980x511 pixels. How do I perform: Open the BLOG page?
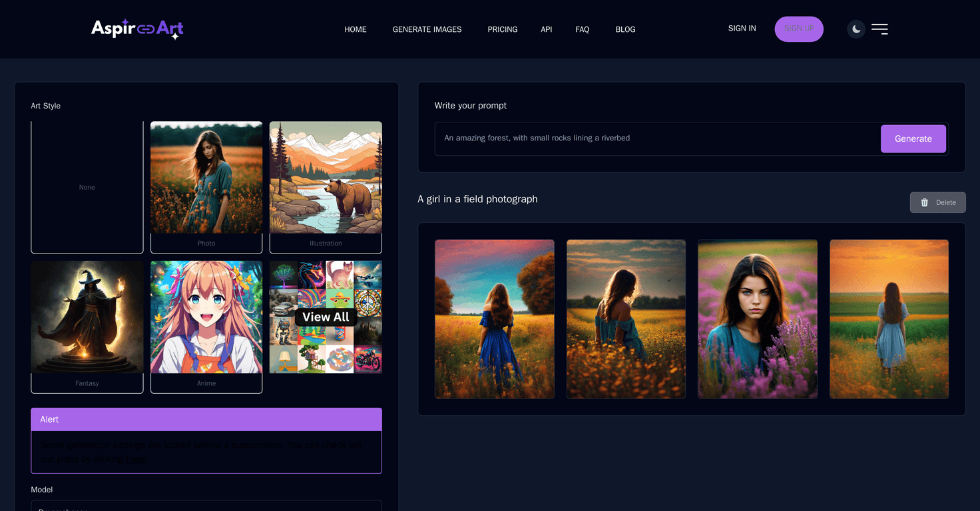tap(625, 29)
